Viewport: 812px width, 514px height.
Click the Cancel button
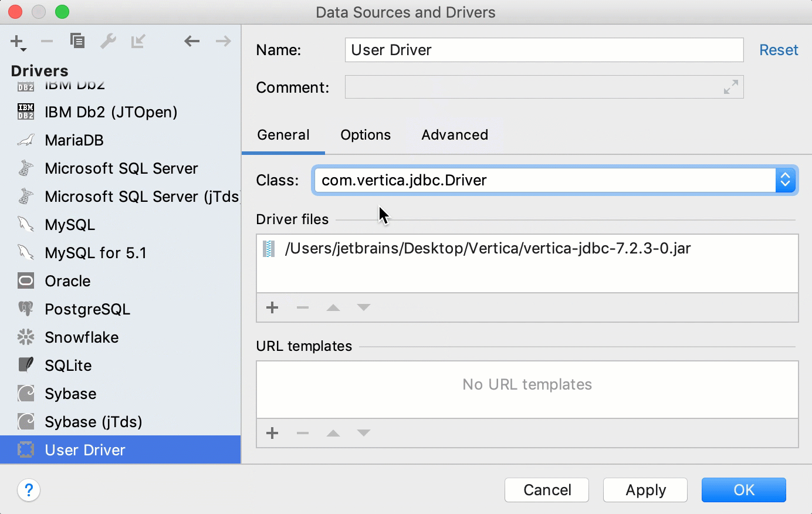pos(547,490)
